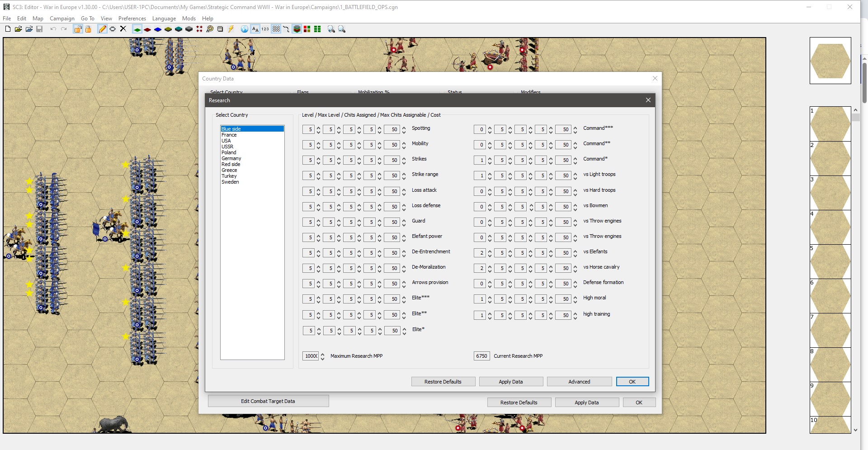This screenshot has height=450, width=868.
Task: Click the Maximum Research MPP field
Action: tap(311, 356)
